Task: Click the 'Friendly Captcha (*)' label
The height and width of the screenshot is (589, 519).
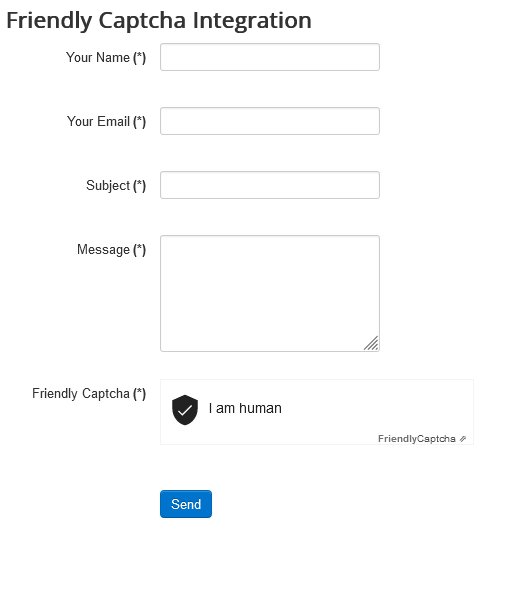Action: point(89,394)
